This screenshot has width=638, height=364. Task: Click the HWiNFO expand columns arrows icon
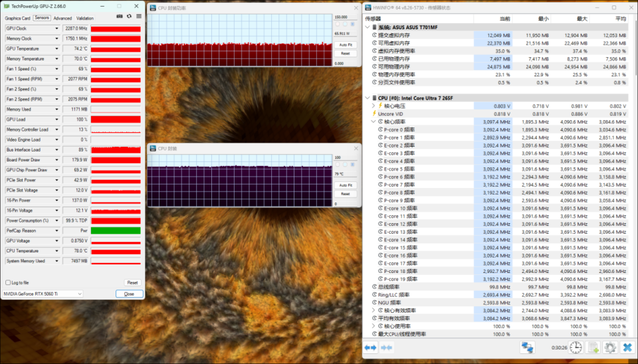(x=372, y=347)
